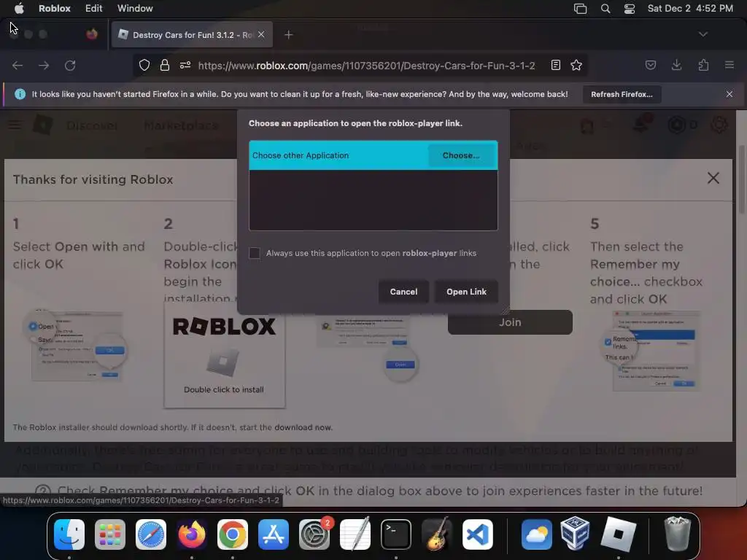Click the Join button
This screenshot has width=747, height=560.
click(x=510, y=322)
